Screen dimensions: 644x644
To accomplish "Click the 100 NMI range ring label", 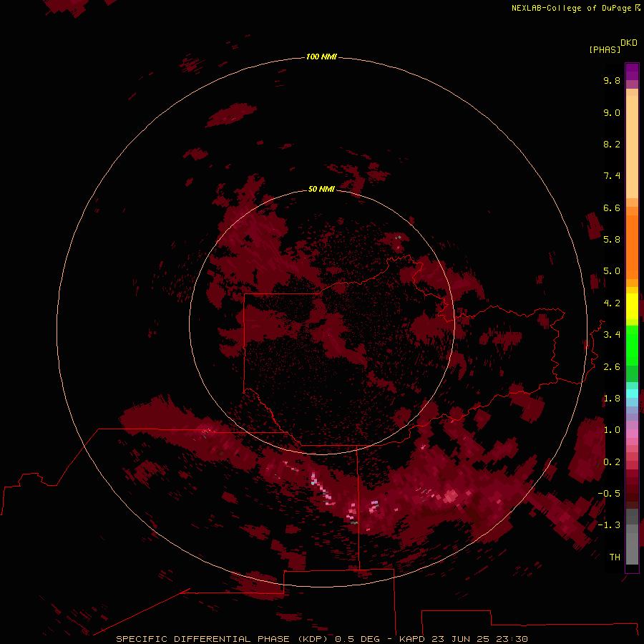I will [x=321, y=57].
